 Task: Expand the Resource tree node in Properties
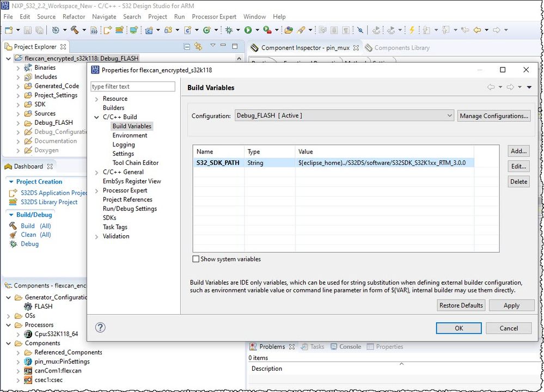pyautogui.click(x=96, y=99)
